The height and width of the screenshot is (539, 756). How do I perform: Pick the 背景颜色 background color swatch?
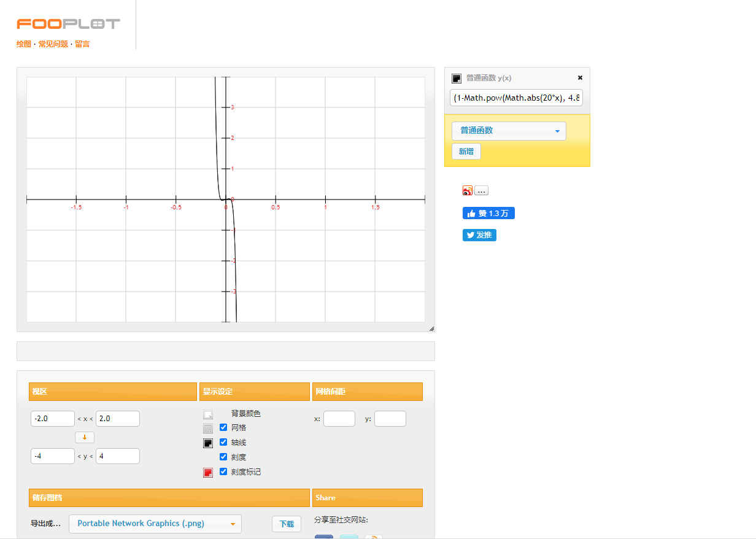[208, 414]
